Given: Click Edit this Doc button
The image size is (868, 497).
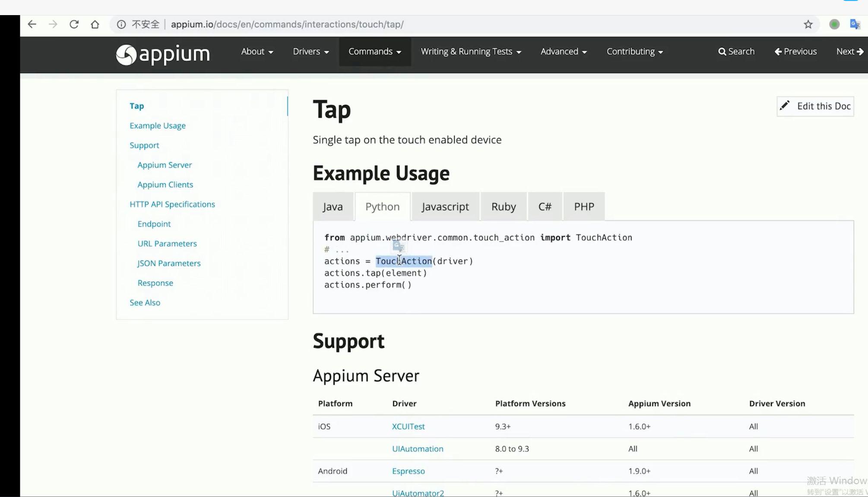Looking at the screenshot, I should [x=815, y=106].
